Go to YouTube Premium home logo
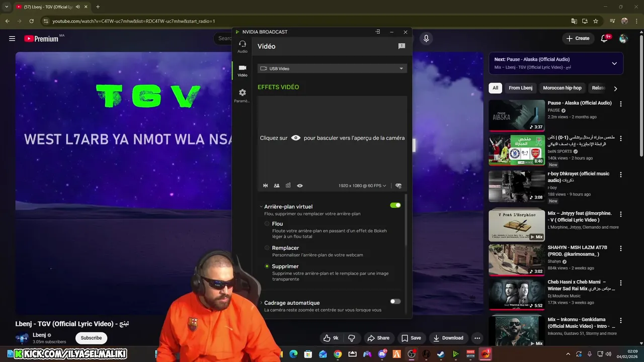The height and width of the screenshot is (362, 644). pos(42,39)
